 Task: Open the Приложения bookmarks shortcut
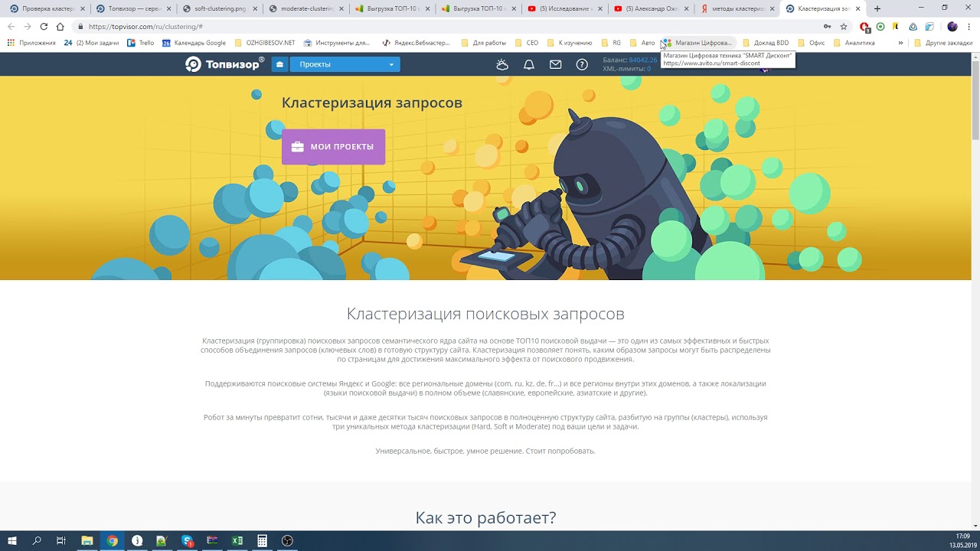pyautogui.click(x=31, y=43)
